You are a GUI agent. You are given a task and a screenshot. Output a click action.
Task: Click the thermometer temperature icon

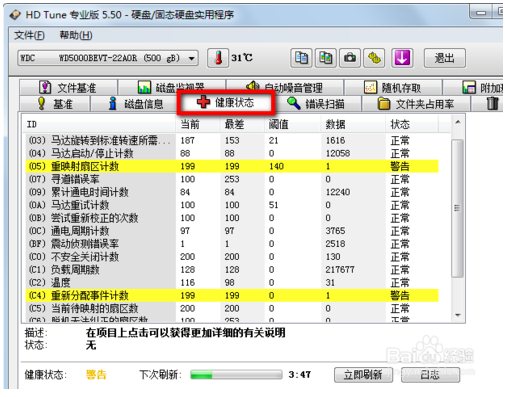[x=218, y=58]
